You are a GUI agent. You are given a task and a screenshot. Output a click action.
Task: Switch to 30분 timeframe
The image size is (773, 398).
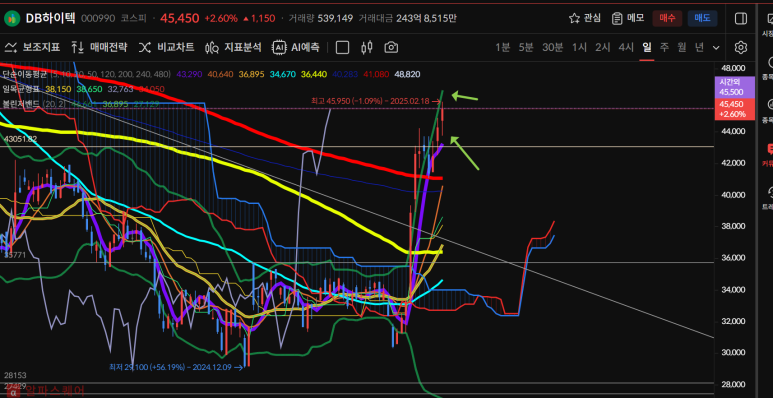553,47
